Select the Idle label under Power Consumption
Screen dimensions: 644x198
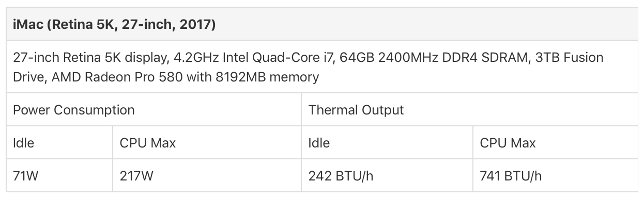coord(24,143)
